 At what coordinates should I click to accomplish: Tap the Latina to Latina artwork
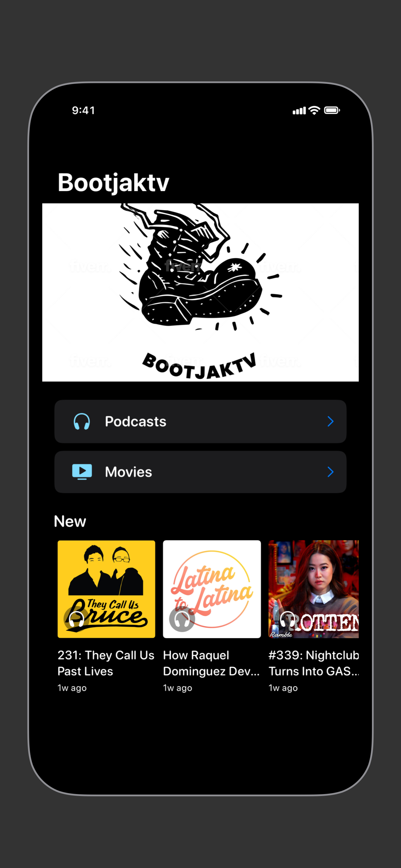click(x=212, y=589)
